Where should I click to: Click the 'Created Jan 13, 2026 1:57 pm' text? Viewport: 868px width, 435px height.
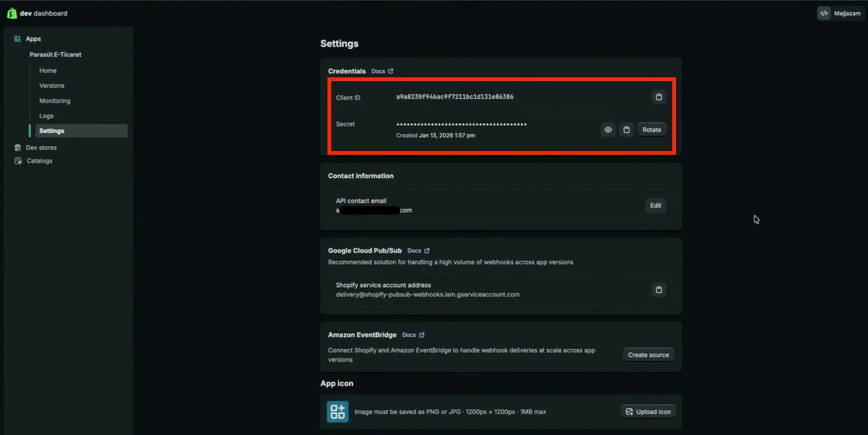[x=435, y=135]
